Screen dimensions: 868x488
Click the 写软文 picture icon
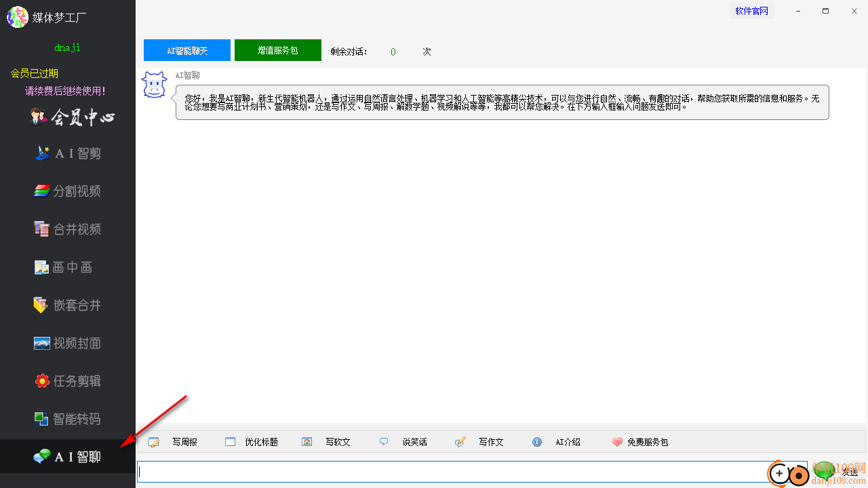pyautogui.click(x=307, y=442)
